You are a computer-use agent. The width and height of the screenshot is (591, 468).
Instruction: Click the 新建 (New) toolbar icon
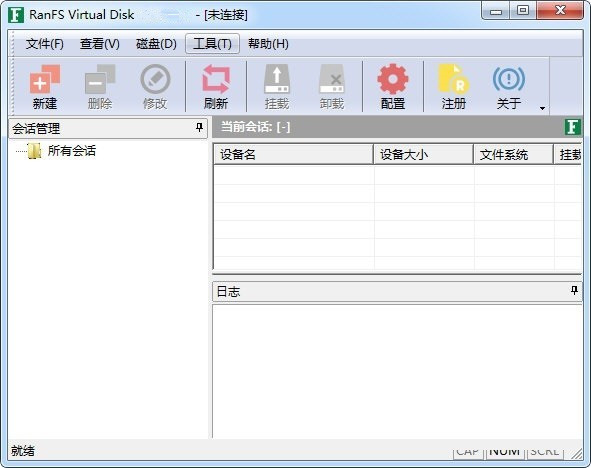coord(44,87)
